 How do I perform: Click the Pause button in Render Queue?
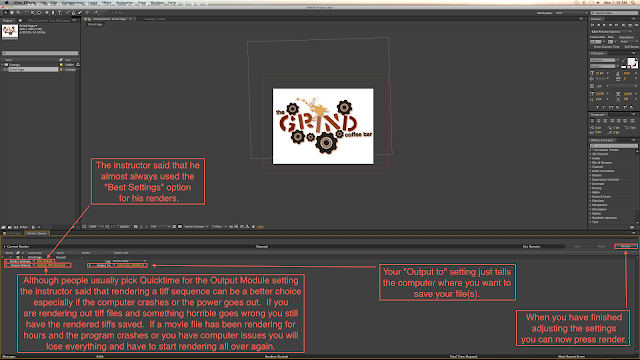[x=602, y=246]
